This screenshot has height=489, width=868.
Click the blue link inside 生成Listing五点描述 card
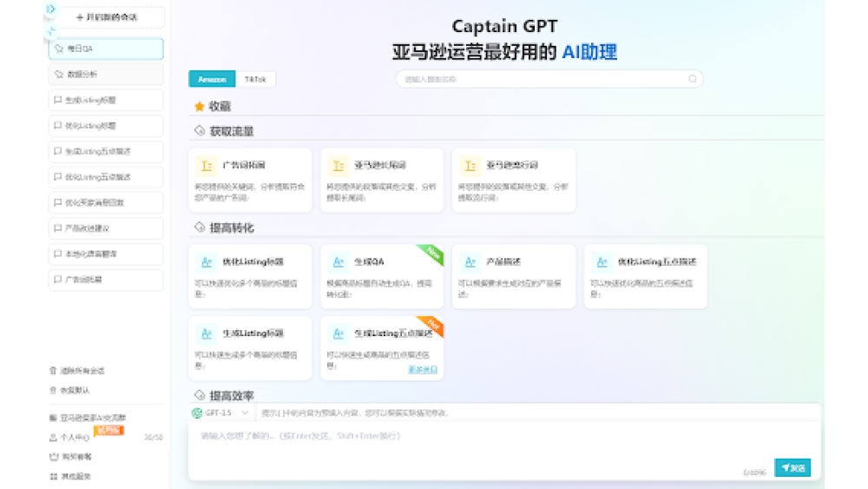[x=423, y=369]
